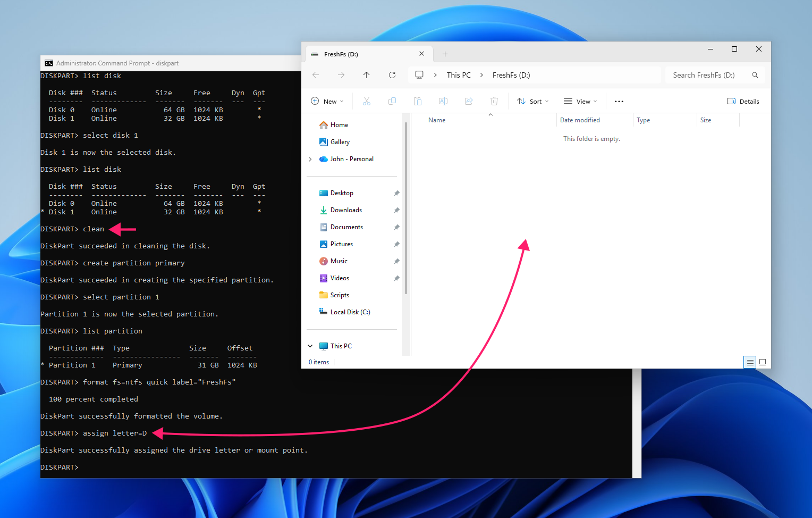
Task: Collapse the This PC tree node
Action: [x=310, y=346]
